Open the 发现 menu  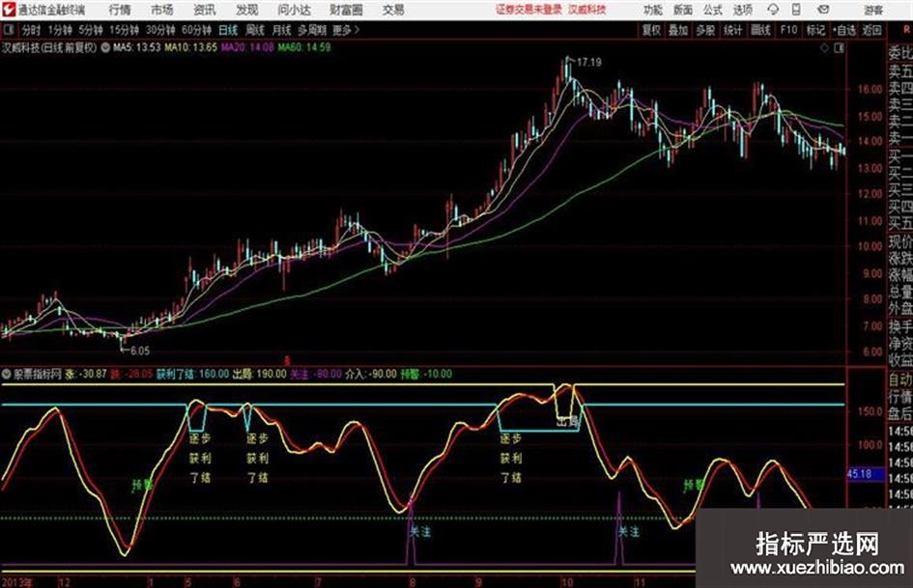[247, 10]
